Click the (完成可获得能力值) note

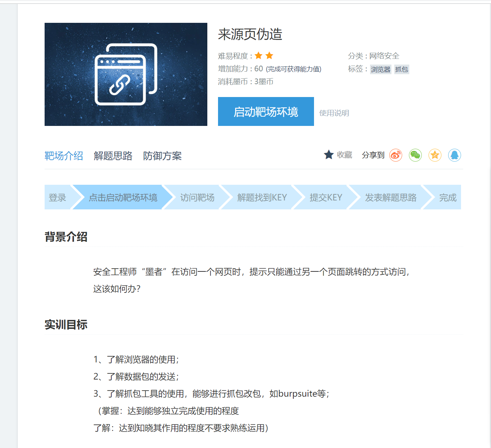(x=293, y=69)
